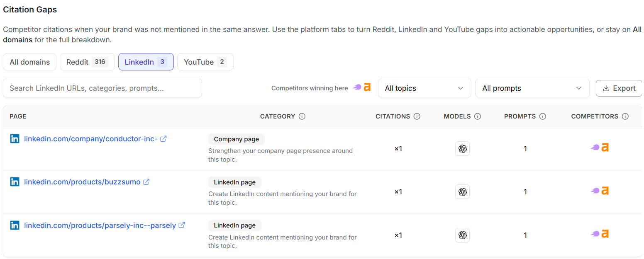Screen dimensions: 644x259
Task: Open the linkedin.com/products/parsely-inc--parsely link
Action: (100, 226)
